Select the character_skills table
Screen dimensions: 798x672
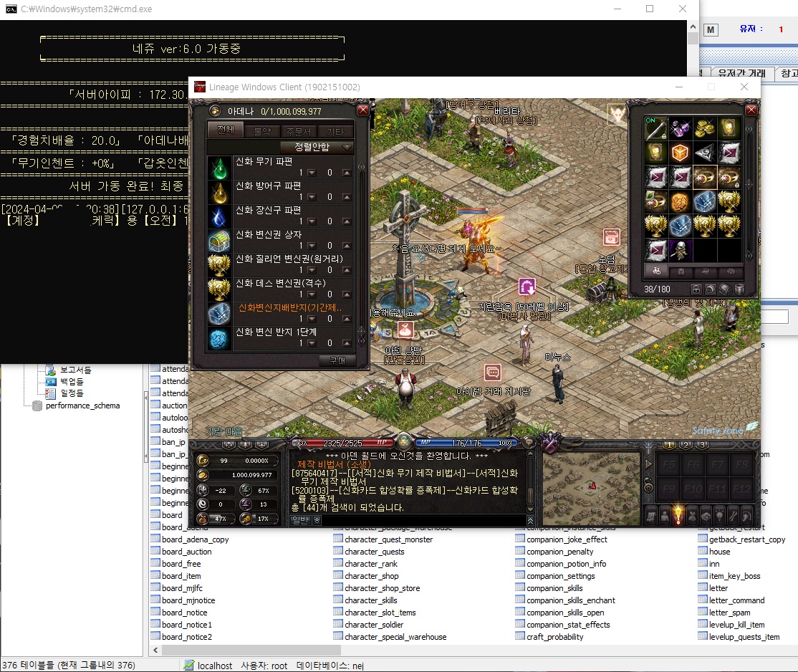371,600
